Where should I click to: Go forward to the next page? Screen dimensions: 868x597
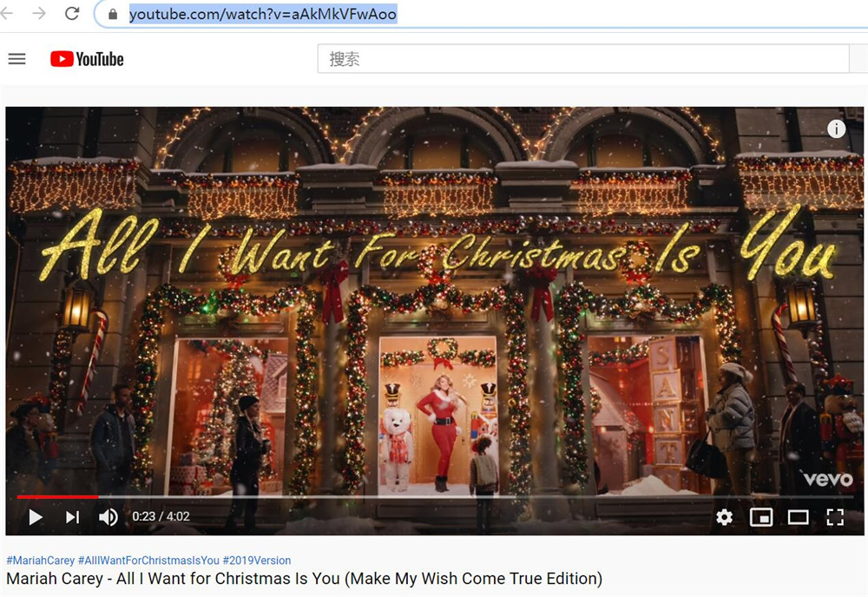coord(39,13)
